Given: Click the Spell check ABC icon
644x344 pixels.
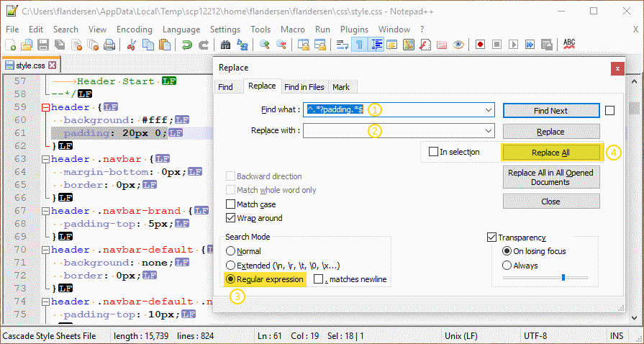Looking at the screenshot, I should [x=569, y=45].
